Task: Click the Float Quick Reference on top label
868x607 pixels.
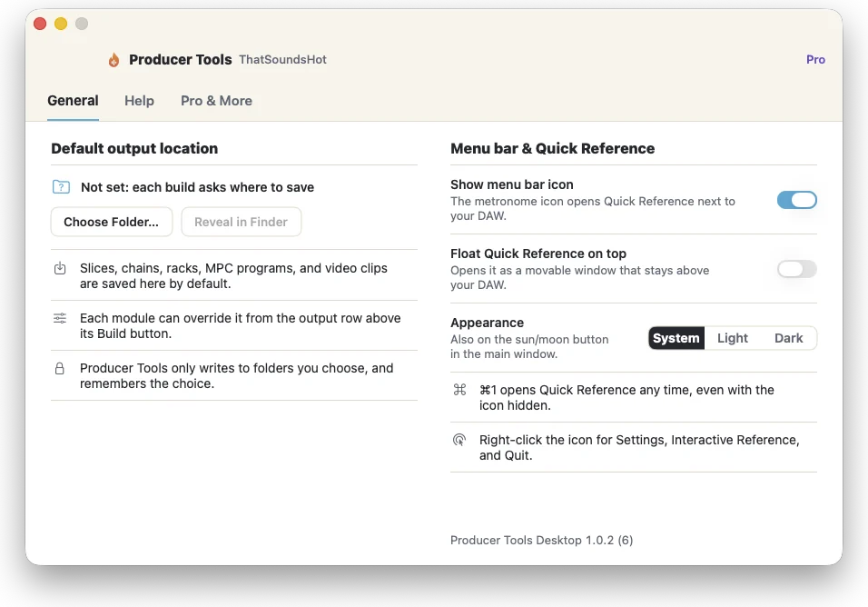Action: click(538, 254)
